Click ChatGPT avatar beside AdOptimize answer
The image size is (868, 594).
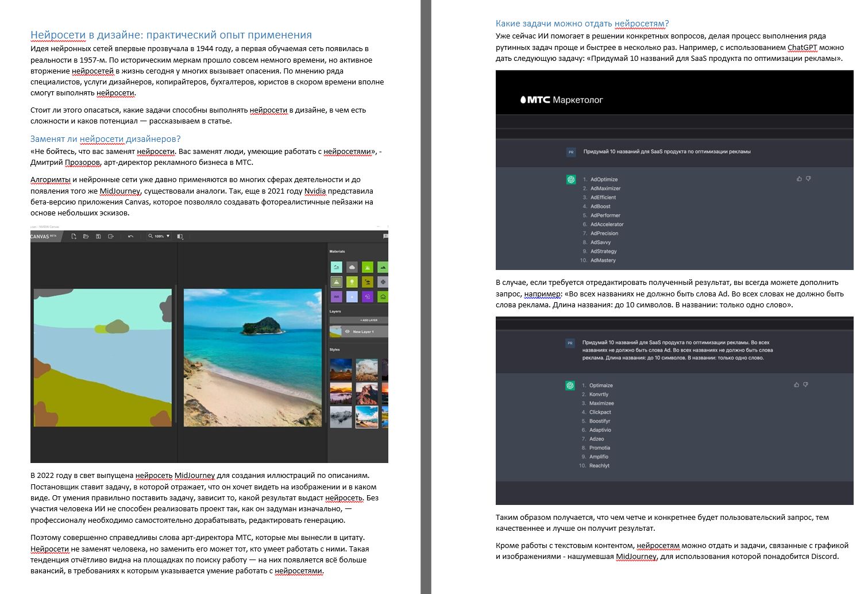tap(570, 179)
